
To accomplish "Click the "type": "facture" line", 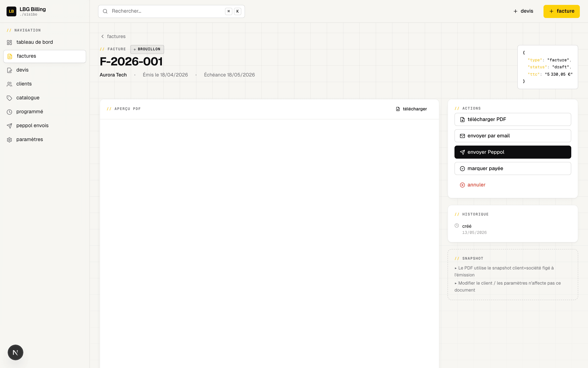I will pos(549,60).
